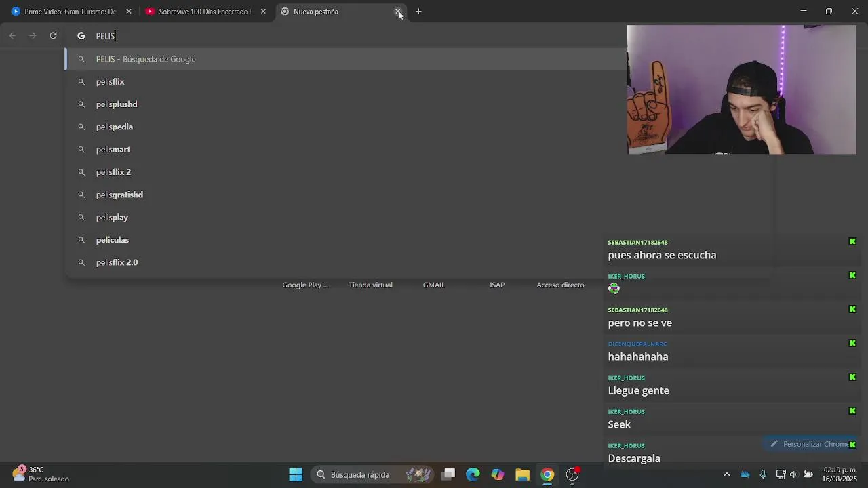This screenshot has width=868, height=488.
Task: Choose PELIS - Búsqueda de Google suggestion
Action: (x=346, y=59)
